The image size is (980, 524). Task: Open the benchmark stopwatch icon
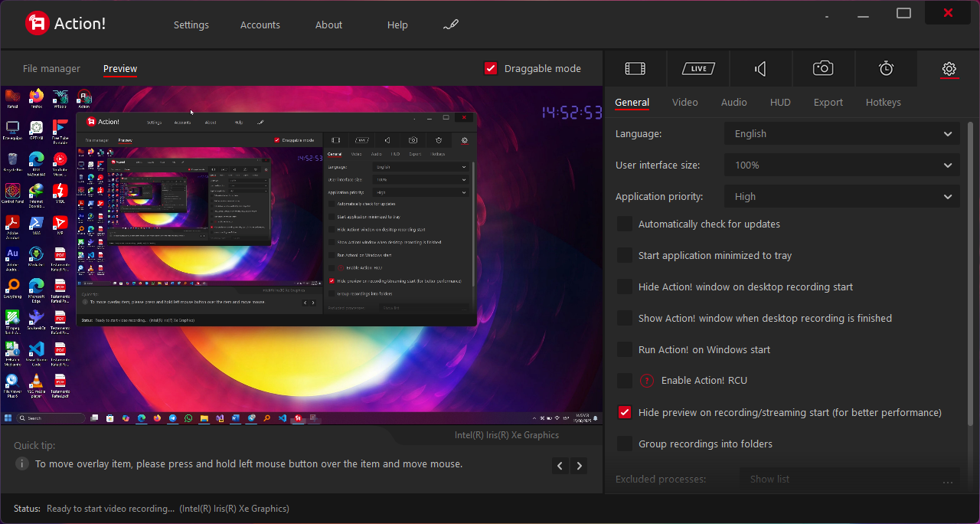[x=886, y=69]
